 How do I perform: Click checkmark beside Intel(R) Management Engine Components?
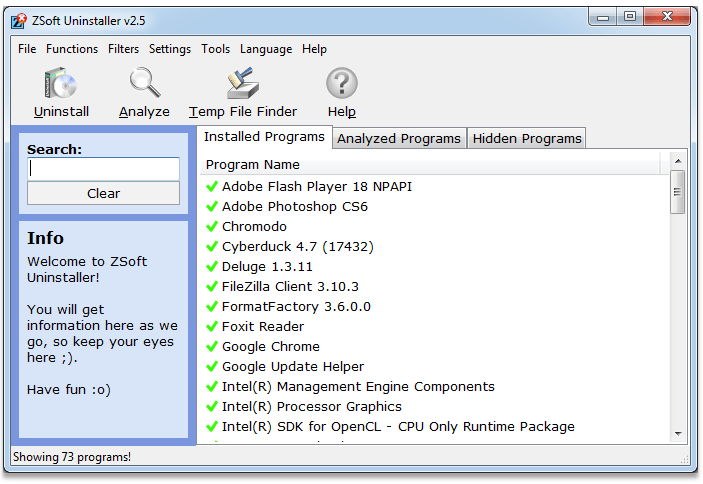point(212,386)
